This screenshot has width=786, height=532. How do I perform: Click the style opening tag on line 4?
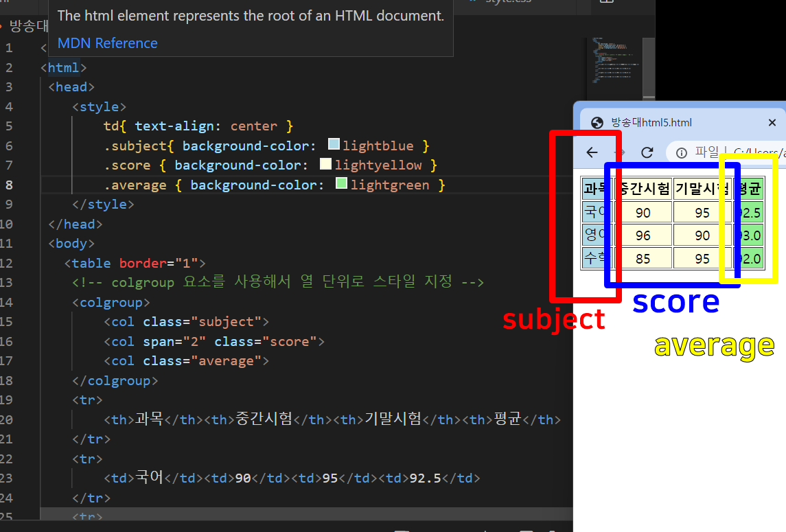coord(100,107)
